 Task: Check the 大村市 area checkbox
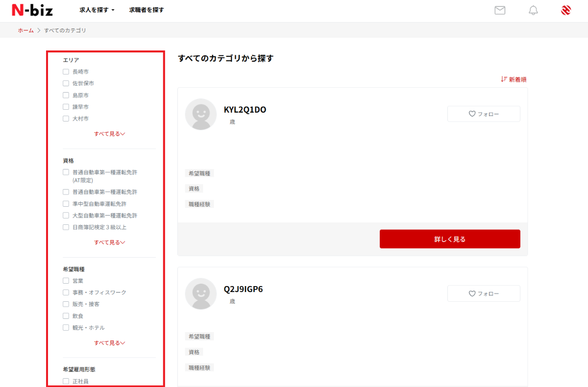[66, 119]
